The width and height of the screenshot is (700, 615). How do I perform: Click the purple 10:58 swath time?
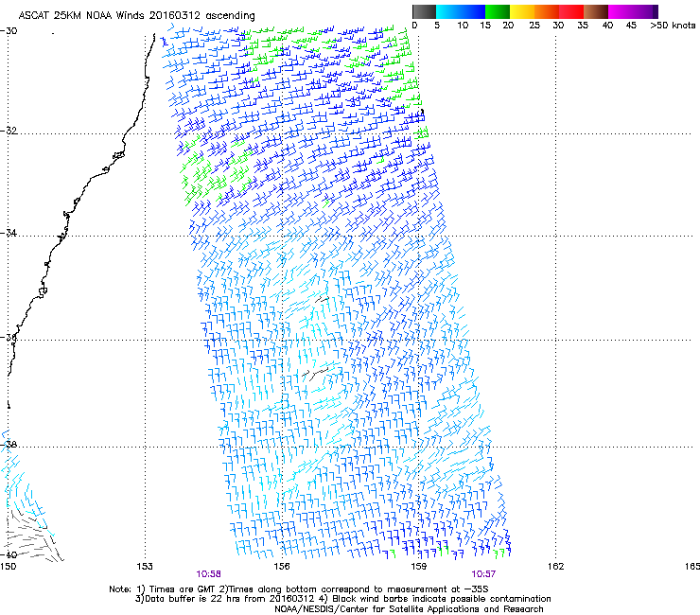click(208, 574)
